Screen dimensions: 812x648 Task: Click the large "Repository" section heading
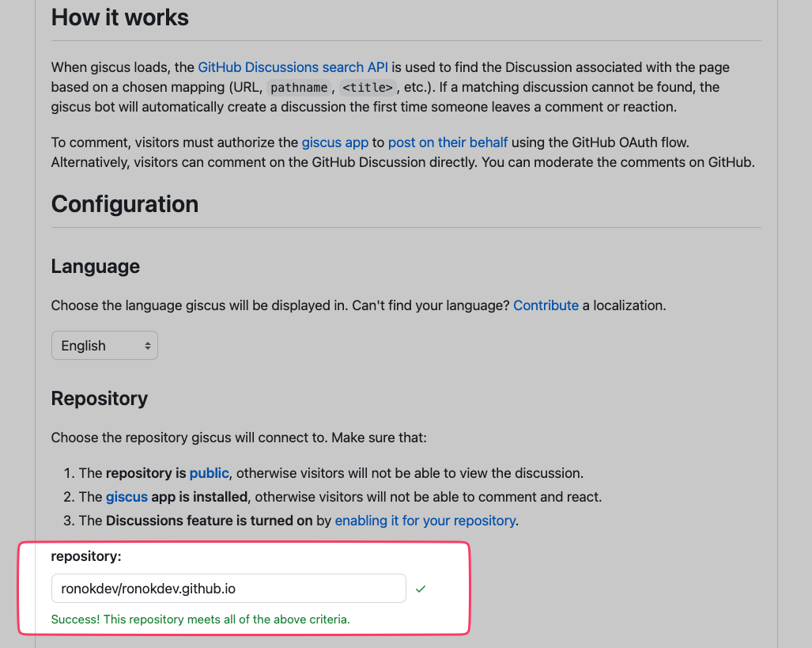click(x=100, y=398)
